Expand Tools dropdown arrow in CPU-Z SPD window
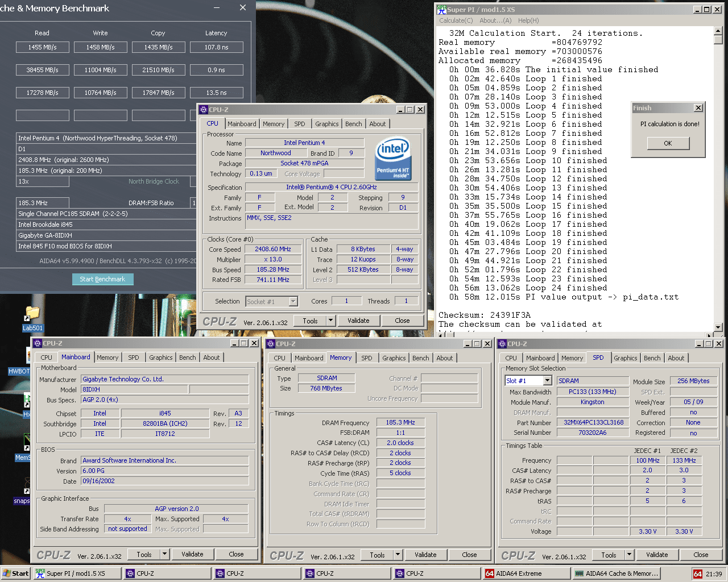Screen dimensions: 728x582 pos(630,555)
